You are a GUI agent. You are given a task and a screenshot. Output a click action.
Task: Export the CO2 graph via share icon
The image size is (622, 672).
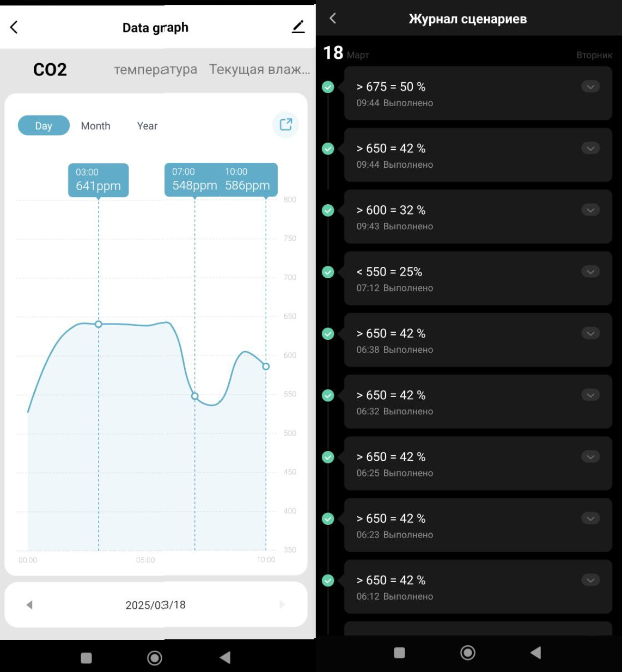point(285,125)
